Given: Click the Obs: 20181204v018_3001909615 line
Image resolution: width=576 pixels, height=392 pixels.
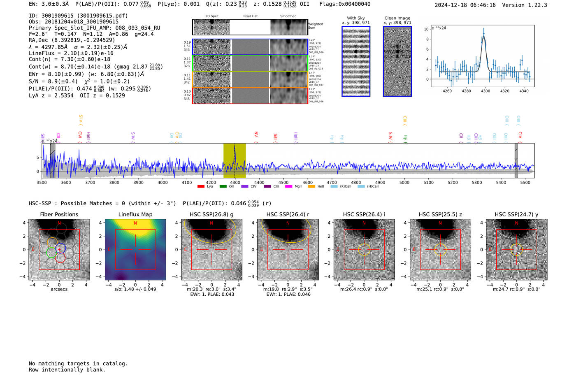Looking at the screenshot, I should [74, 22].
